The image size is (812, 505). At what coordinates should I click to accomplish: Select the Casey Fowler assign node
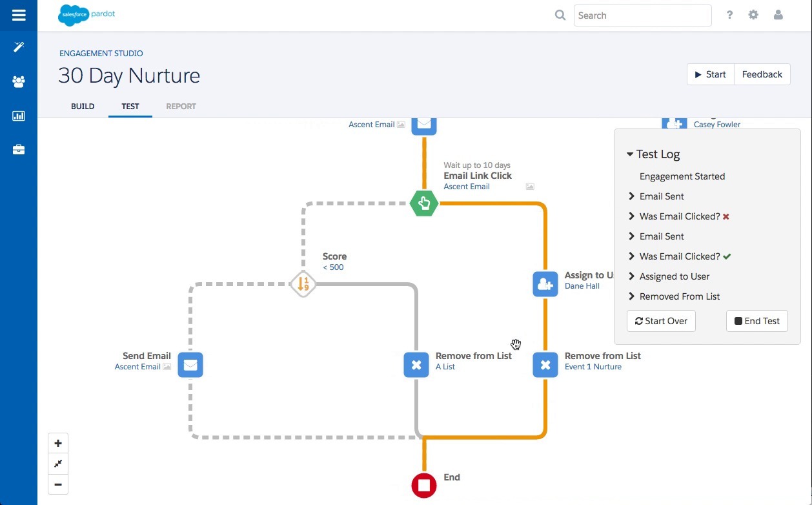[x=675, y=124]
